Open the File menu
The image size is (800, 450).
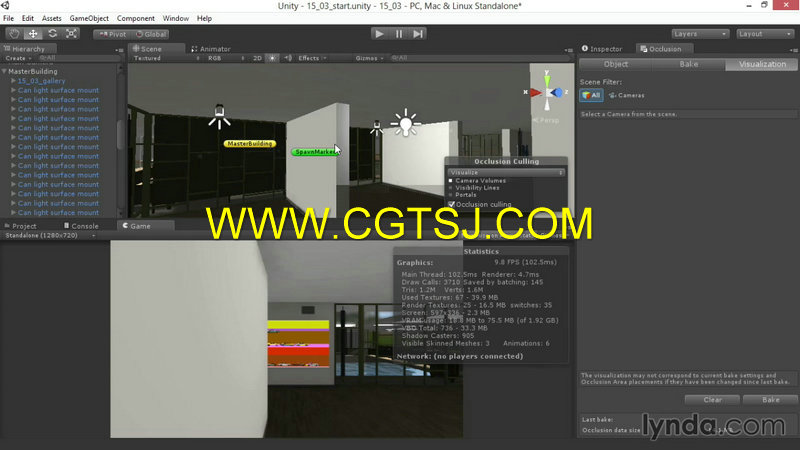point(8,18)
